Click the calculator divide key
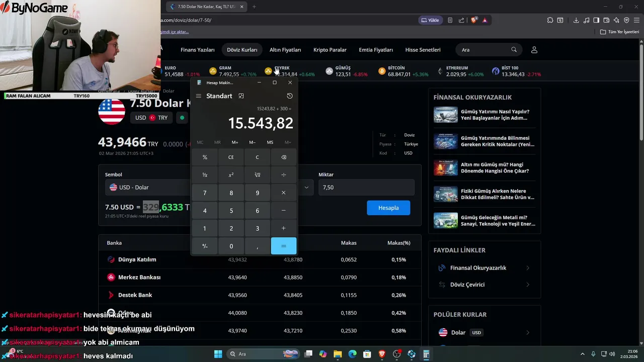 coord(284,175)
